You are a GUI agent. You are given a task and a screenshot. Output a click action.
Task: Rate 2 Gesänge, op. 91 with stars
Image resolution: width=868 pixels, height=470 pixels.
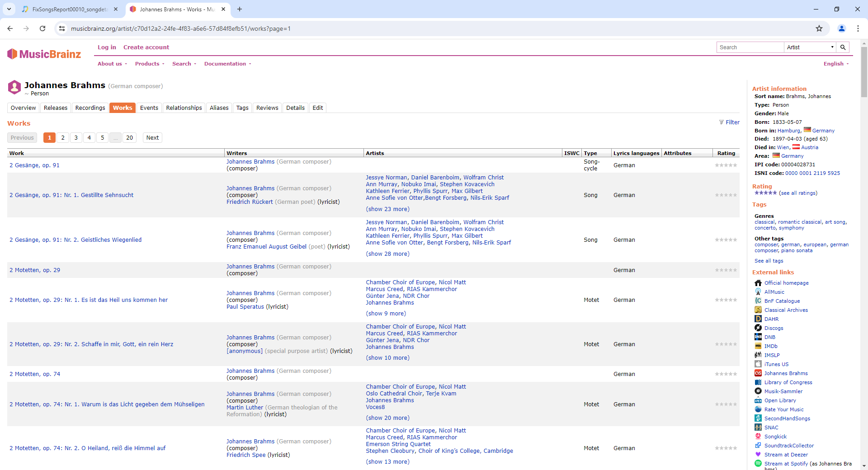click(726, 165)
